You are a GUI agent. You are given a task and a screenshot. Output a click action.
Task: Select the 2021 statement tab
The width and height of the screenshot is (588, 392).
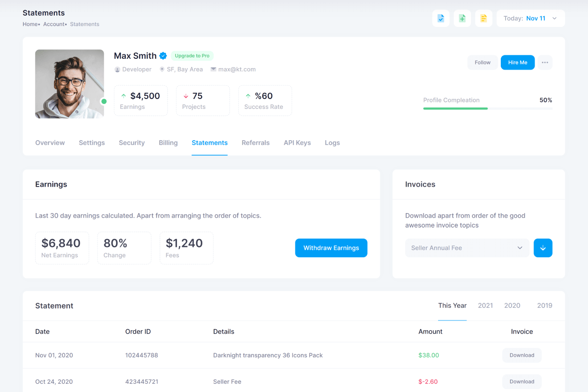(x=485, y=306)
